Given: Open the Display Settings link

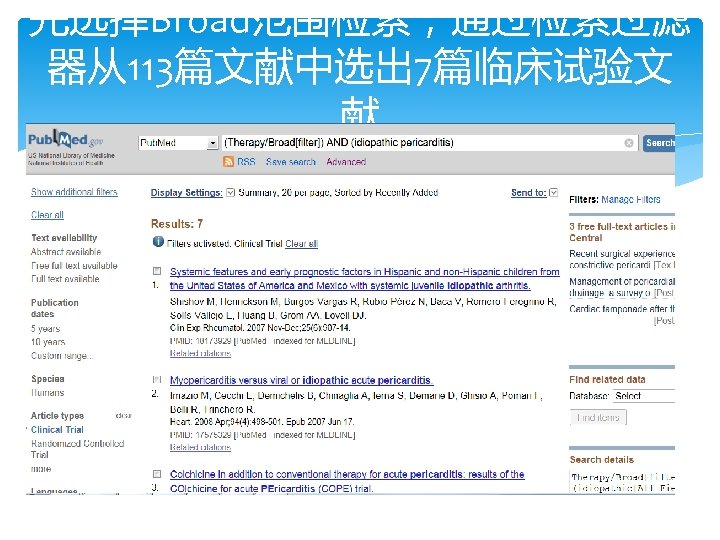Looking at the screenshot, I should tap(186, 193).
